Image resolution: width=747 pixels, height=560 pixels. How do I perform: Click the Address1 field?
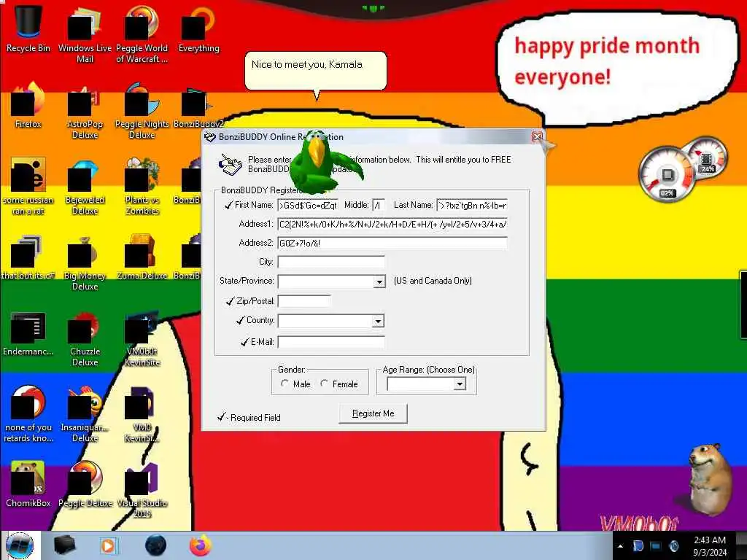pos(392,224)
